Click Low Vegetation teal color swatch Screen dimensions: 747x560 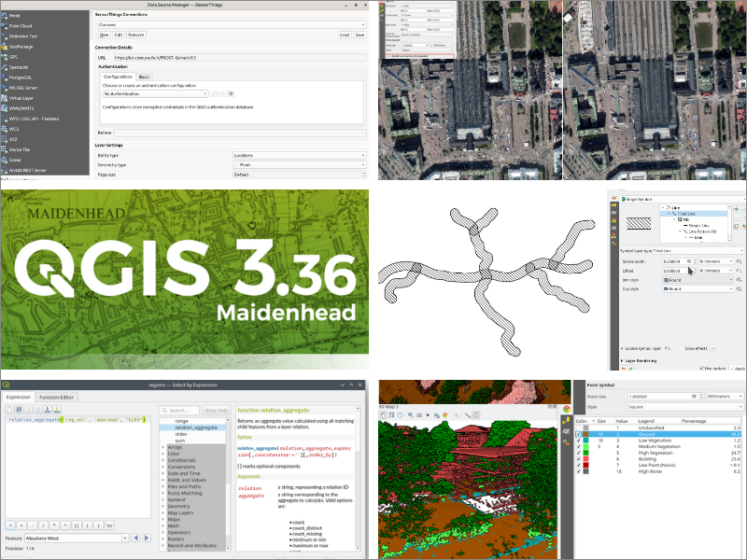coord(586,441)
